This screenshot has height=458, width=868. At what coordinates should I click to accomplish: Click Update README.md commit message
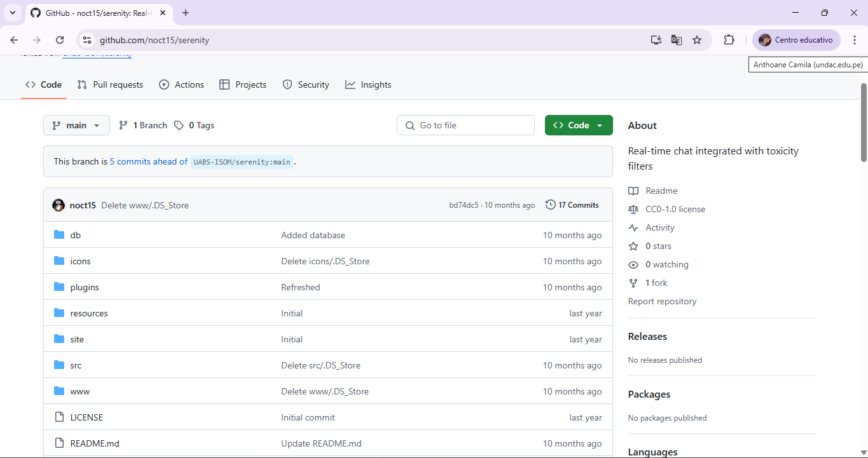click(x=321, y=443)
